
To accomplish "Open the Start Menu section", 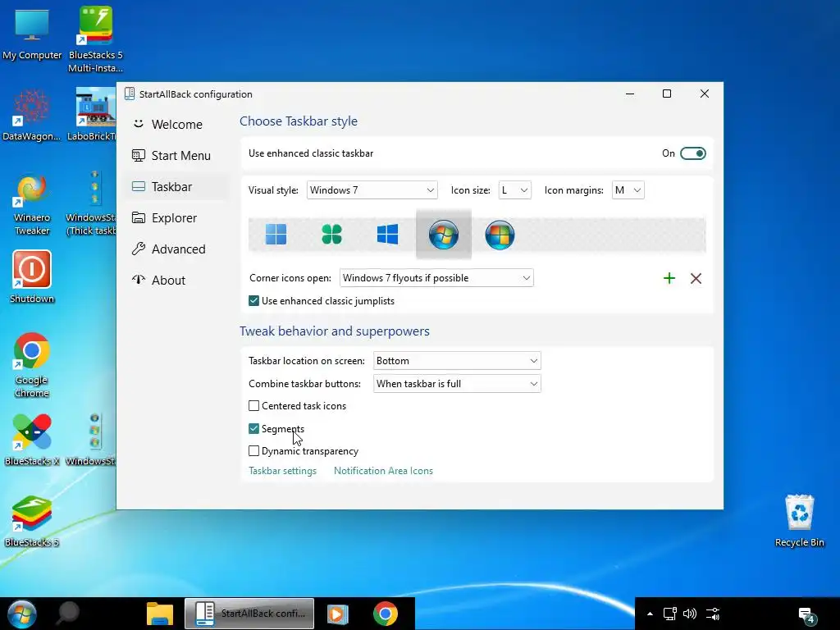I will (x=176, y=155).
